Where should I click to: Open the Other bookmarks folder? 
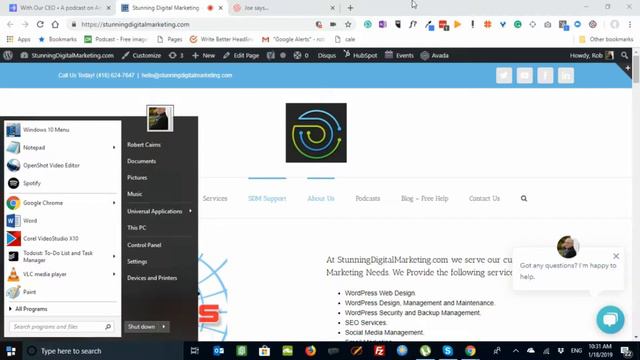tap(606, 40)
